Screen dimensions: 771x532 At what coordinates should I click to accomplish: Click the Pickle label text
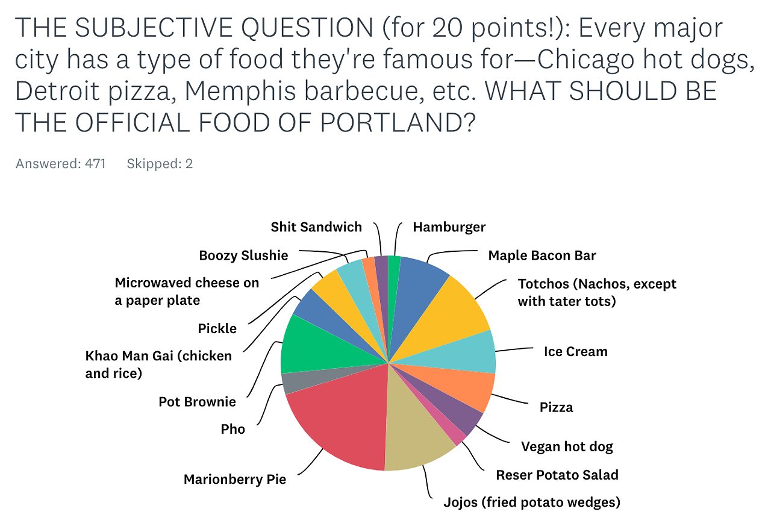(217, 329)
